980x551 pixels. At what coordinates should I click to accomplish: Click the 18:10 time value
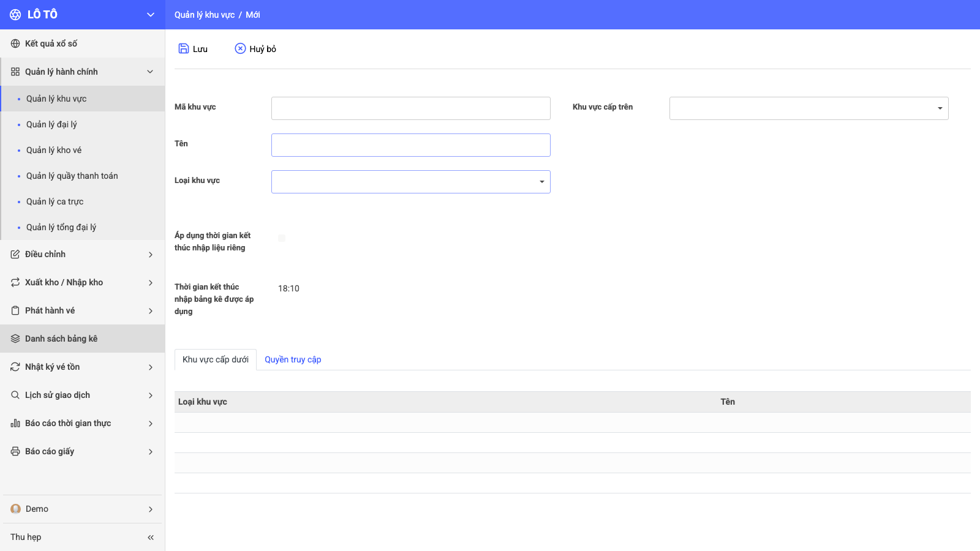coord(288,288)
